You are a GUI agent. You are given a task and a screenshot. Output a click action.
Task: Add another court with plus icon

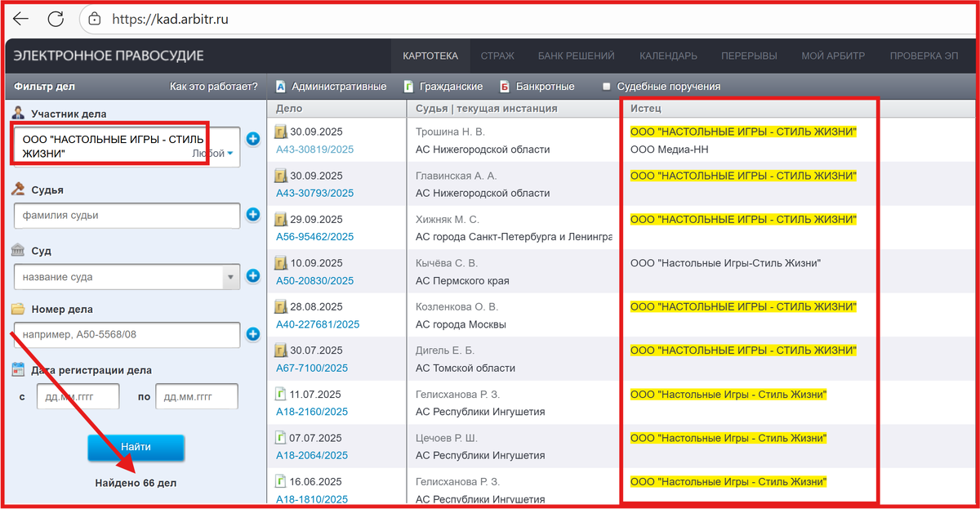(253, 276)
